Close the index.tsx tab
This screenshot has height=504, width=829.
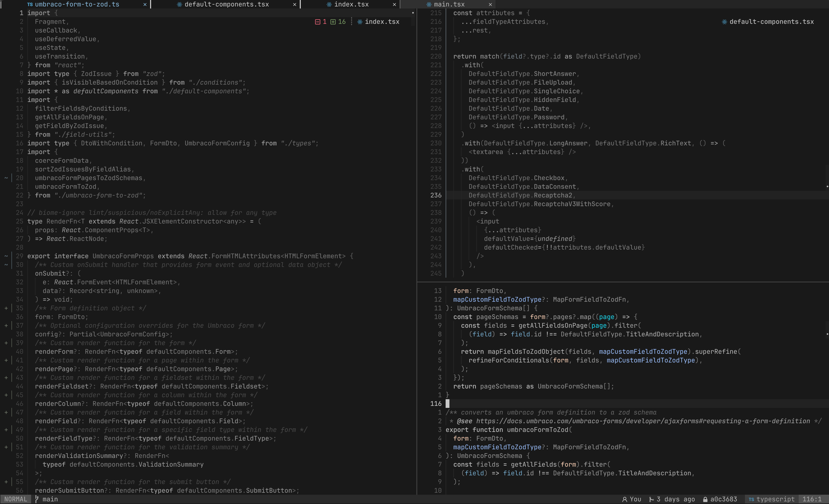click(x=394, y=4)
